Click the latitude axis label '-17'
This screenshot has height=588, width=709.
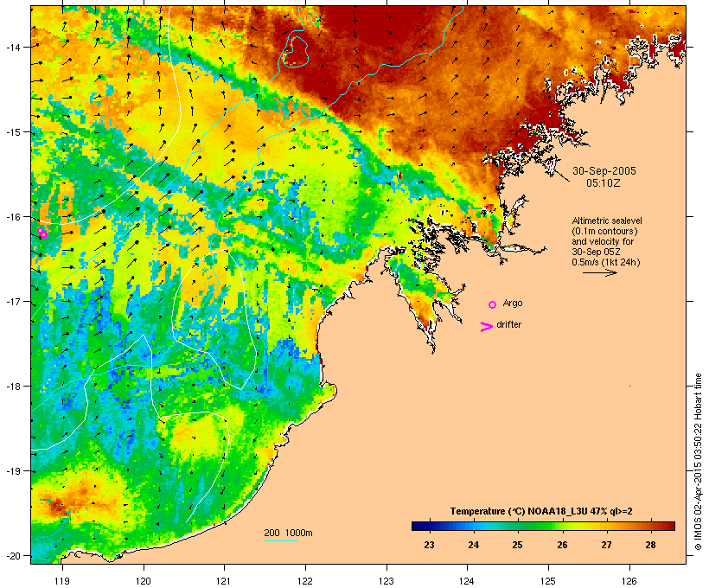12,301
